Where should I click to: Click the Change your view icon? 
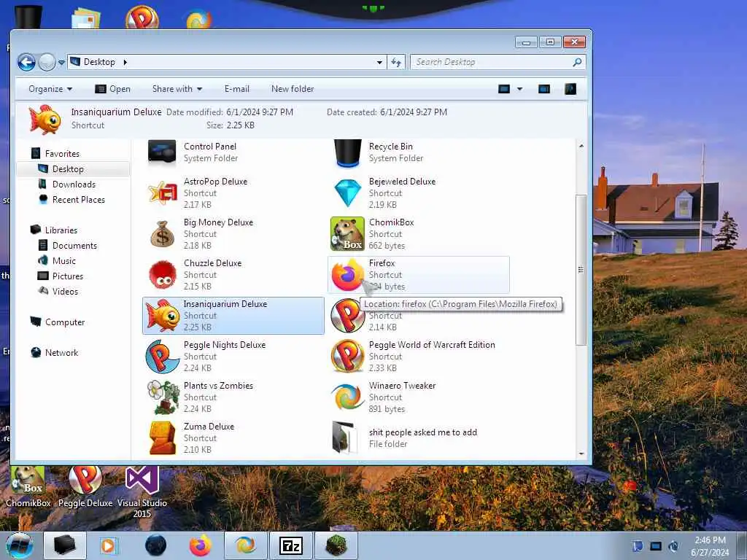tap(504, 89)
